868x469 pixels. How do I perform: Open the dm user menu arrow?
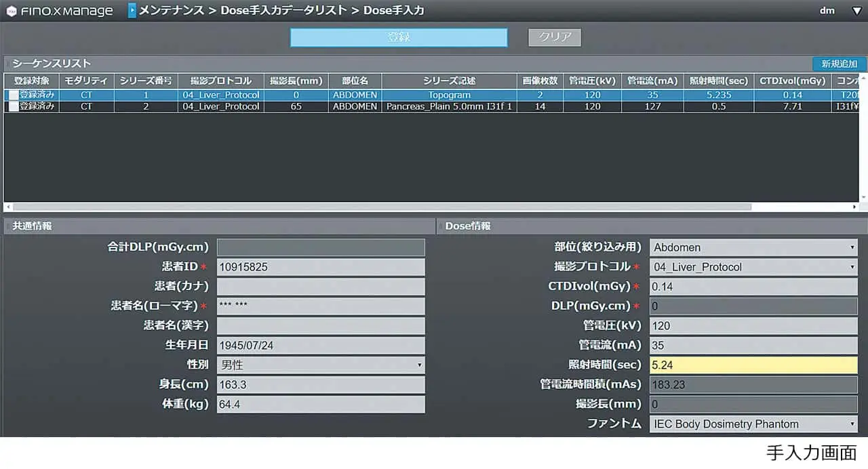[856, 11]
